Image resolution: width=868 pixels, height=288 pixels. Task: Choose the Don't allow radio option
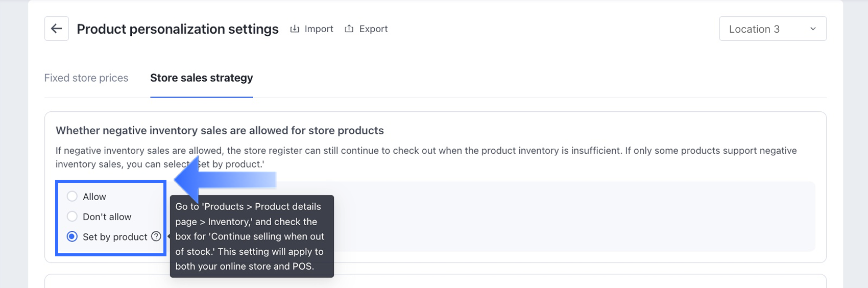point(72,217)
